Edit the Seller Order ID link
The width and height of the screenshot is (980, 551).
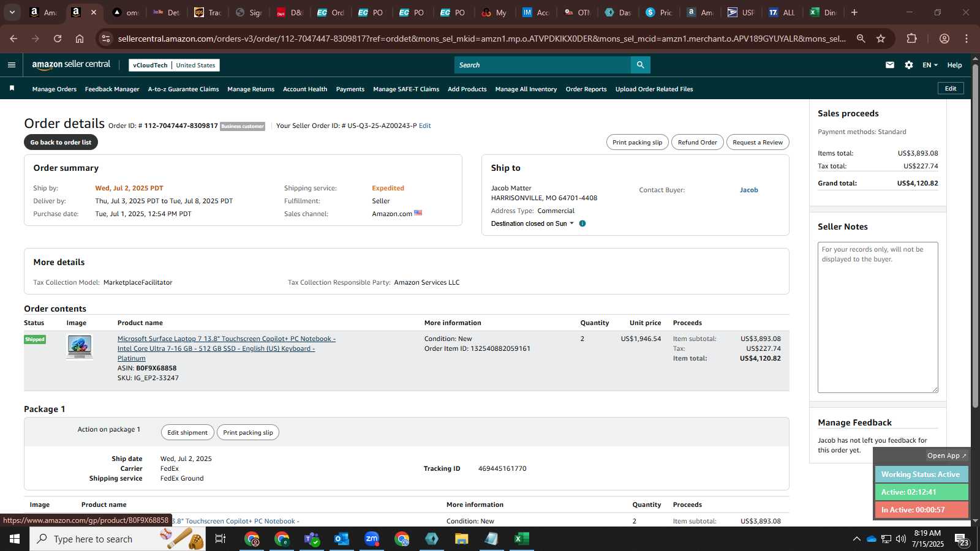(424, 126)
